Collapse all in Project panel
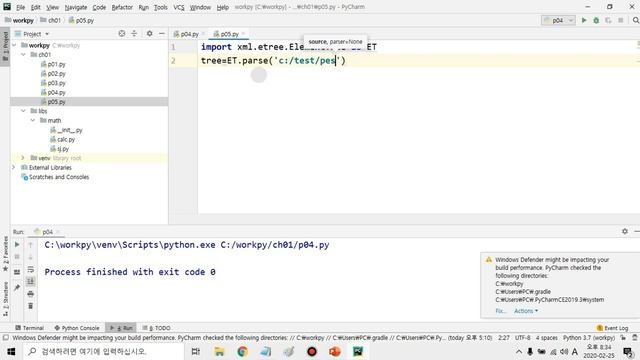 [134, 33]
